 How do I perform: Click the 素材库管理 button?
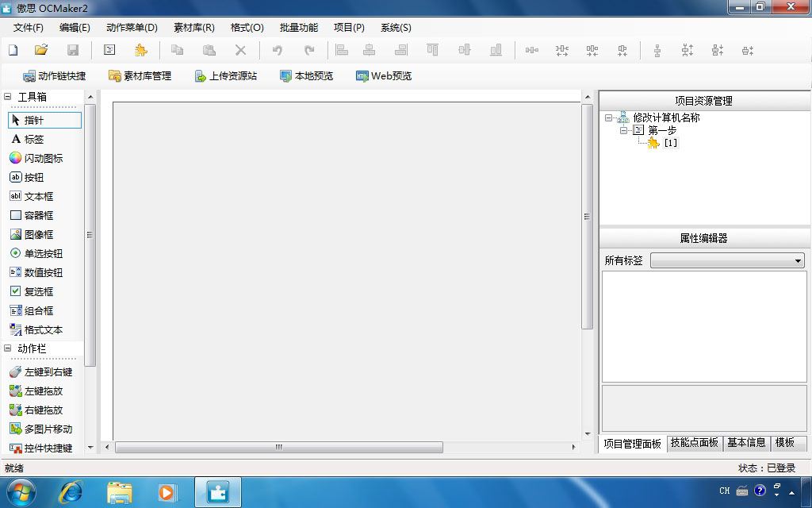[x=140, y=75]
